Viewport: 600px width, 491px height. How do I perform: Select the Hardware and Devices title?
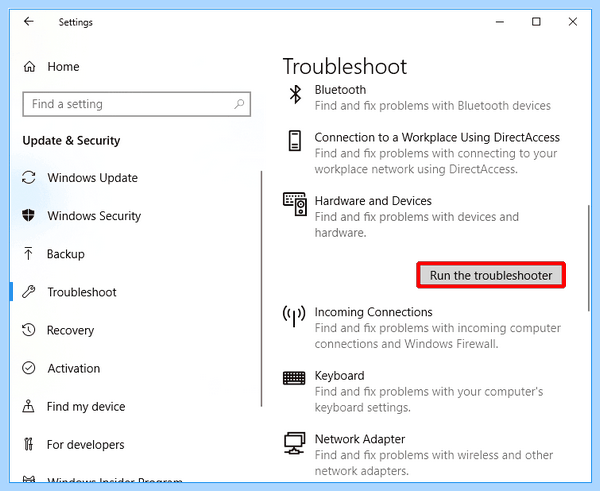click(373, 201)
